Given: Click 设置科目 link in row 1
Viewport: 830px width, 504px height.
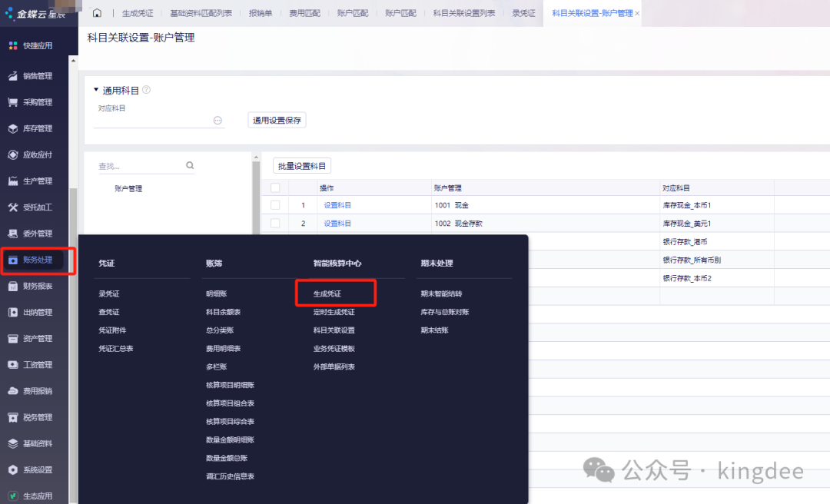Looking at the screenshot, I should coord(337,205).
